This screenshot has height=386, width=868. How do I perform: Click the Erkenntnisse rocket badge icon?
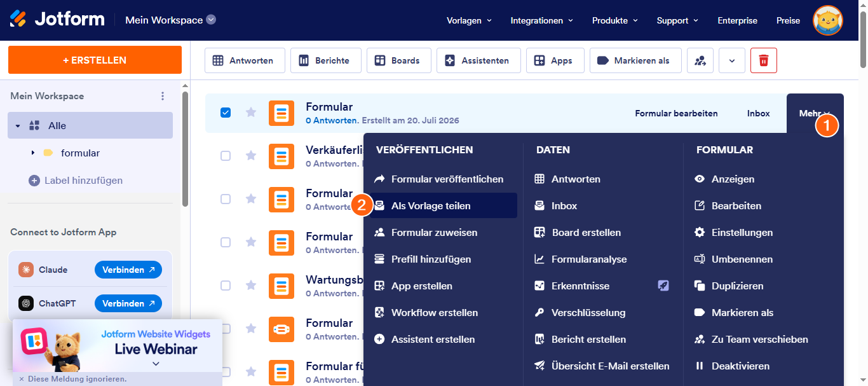tap(663, 286)
